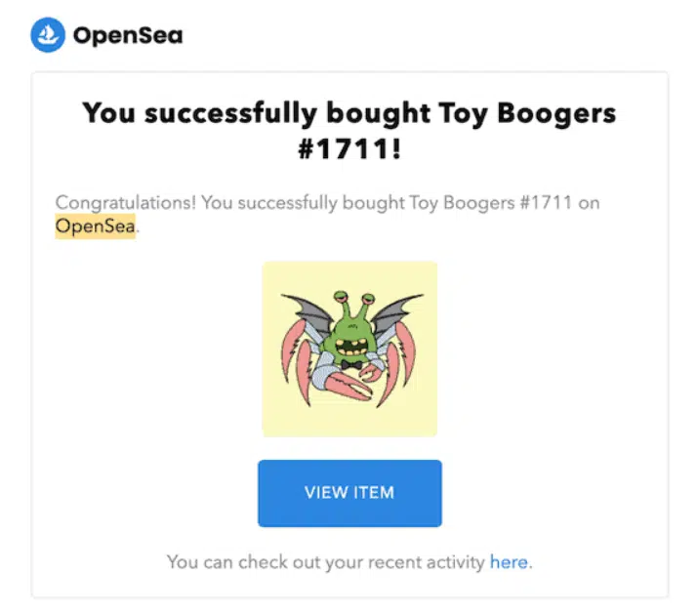Open the recent activity "here" link
Screen dimensions: 697x616
tap(508, 561)
